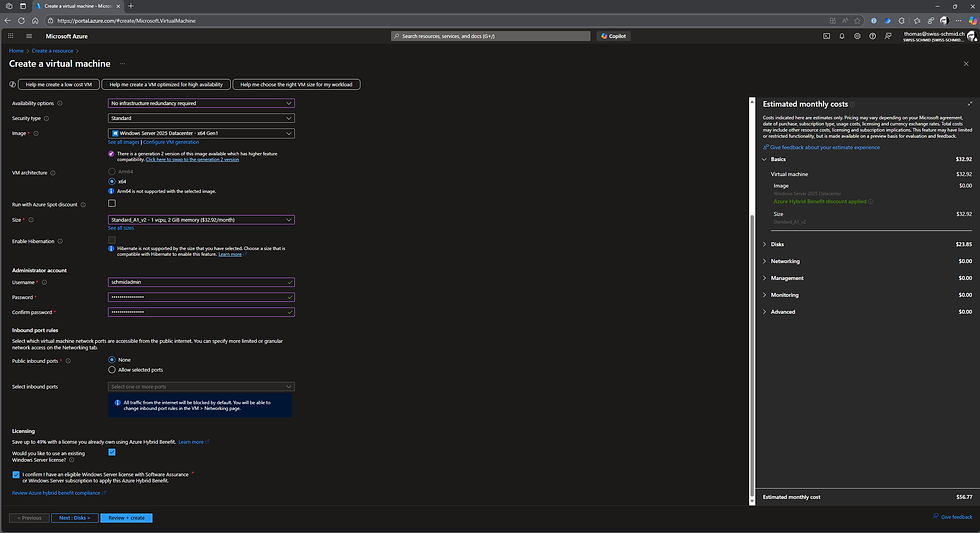Screen dimensions: 980x533
Task: Show info tooltip for Enable Hibernation
Action: click(60, 241)
